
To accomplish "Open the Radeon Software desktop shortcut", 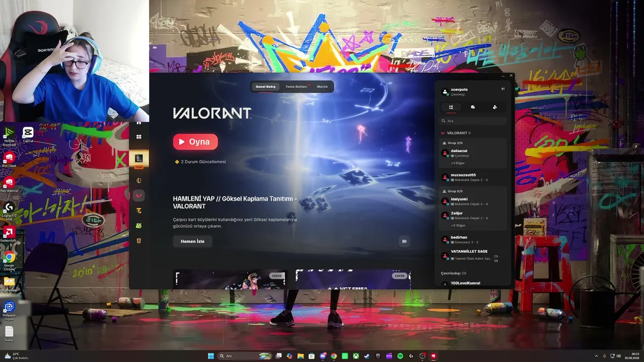I will (x=9, y=234).
